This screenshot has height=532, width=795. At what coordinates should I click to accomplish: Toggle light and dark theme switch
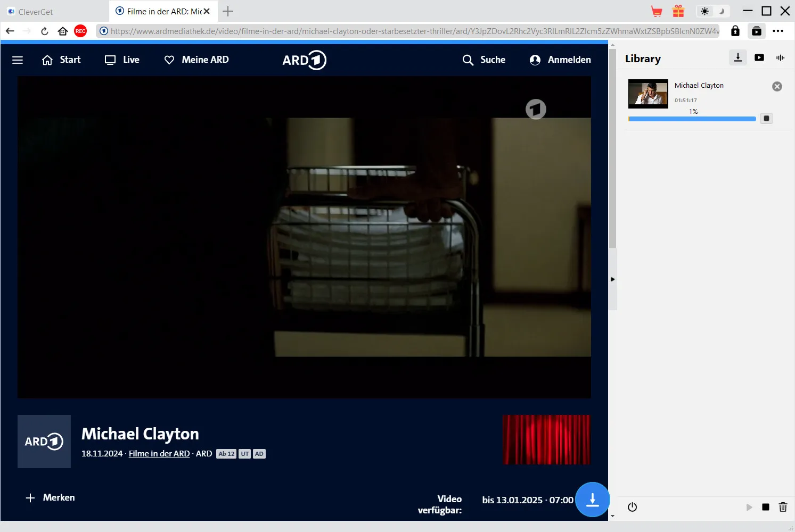point(713,11)
